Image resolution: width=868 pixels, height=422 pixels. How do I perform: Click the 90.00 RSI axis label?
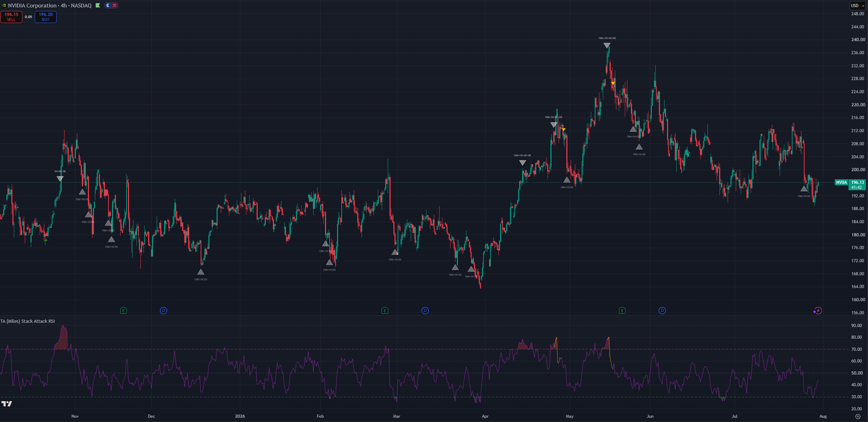click(857, 326)
